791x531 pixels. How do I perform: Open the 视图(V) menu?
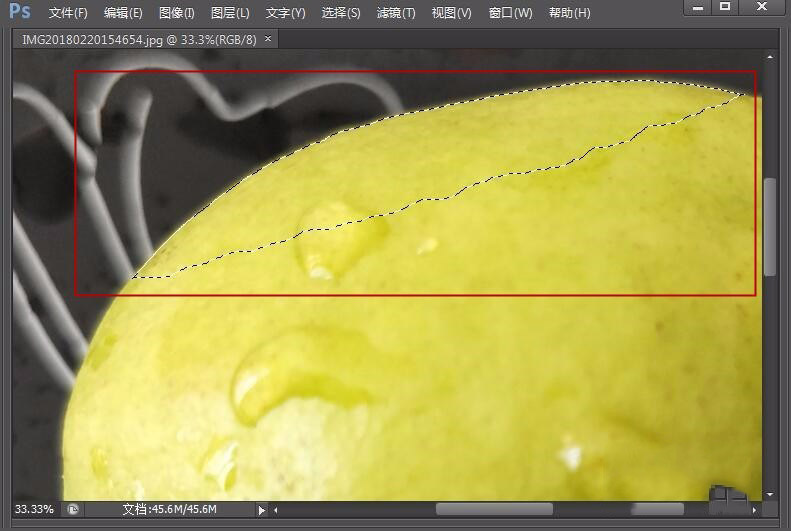click(x=451, y=13)
